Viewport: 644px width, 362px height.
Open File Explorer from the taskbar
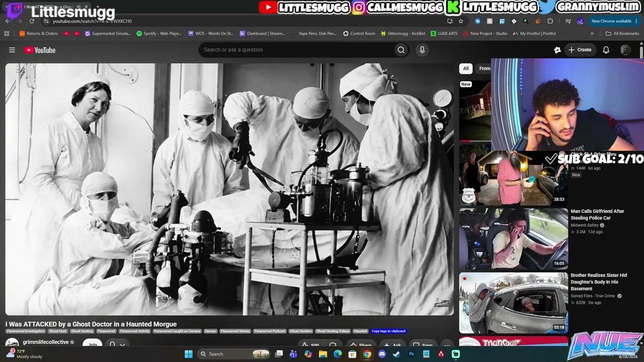[x=323, y=354]
